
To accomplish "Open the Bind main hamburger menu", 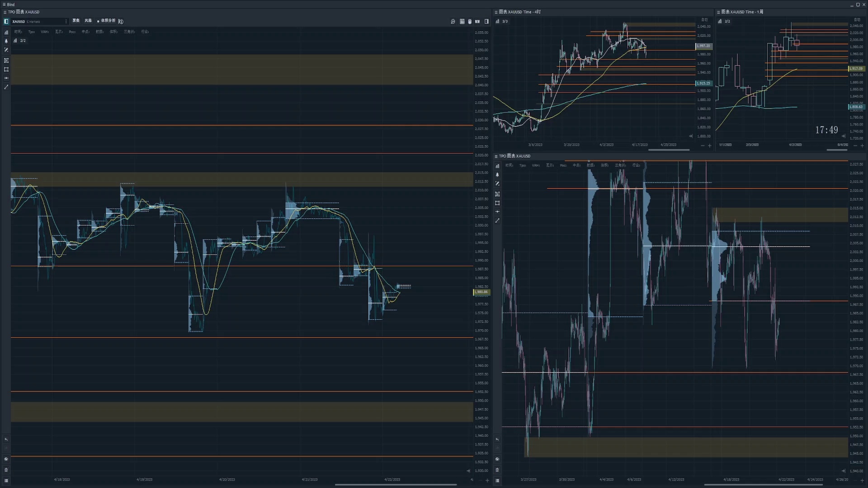I will tap(4, 5).
